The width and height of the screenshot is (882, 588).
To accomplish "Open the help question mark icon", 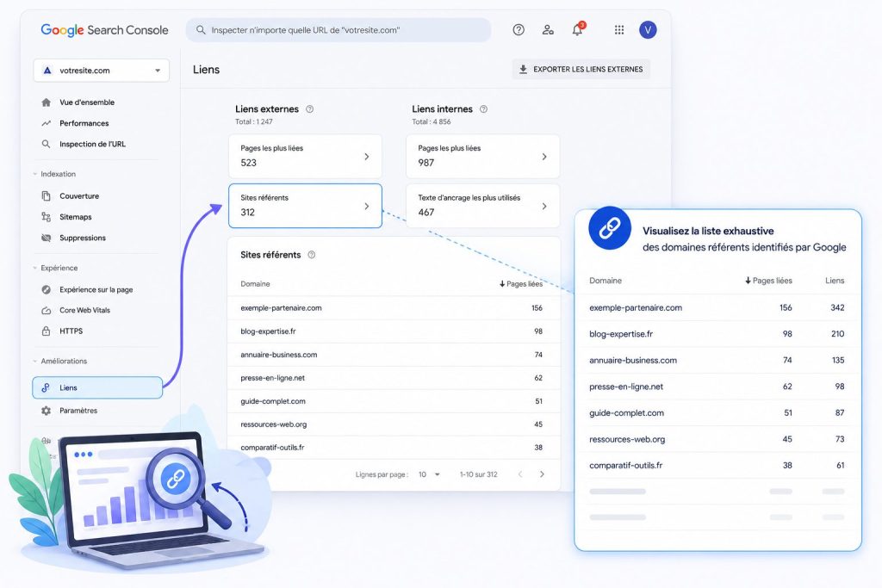I will (x=519, y=30).
